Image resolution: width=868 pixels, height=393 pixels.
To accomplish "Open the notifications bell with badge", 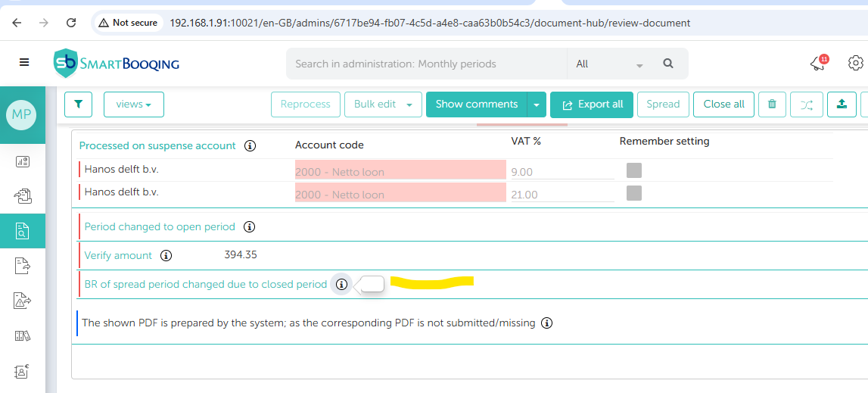I will coord(818,64).
